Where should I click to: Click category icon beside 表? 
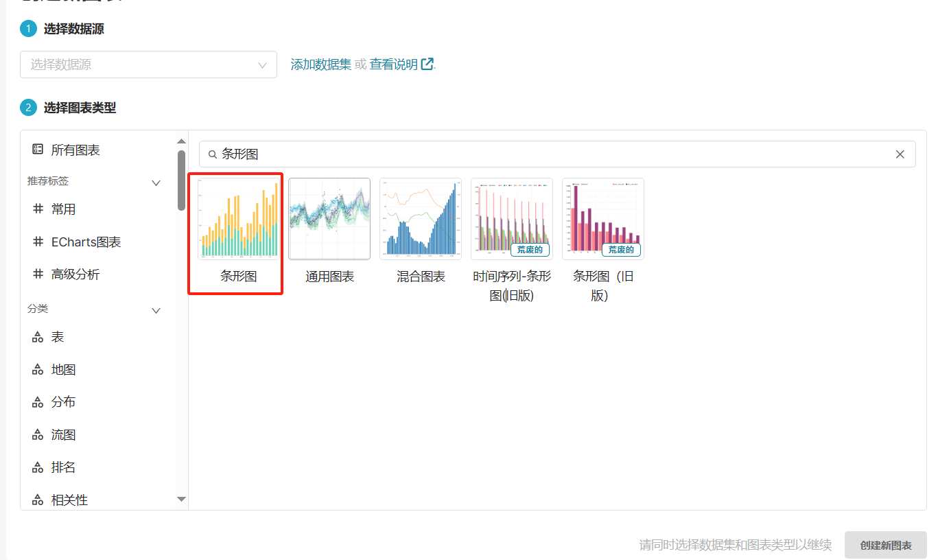point(38,337)
